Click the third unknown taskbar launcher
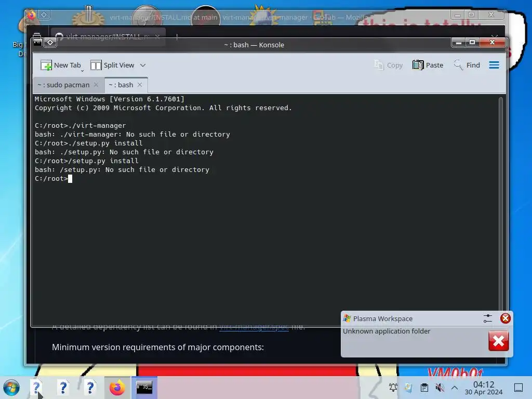 [x=90, y=388]
